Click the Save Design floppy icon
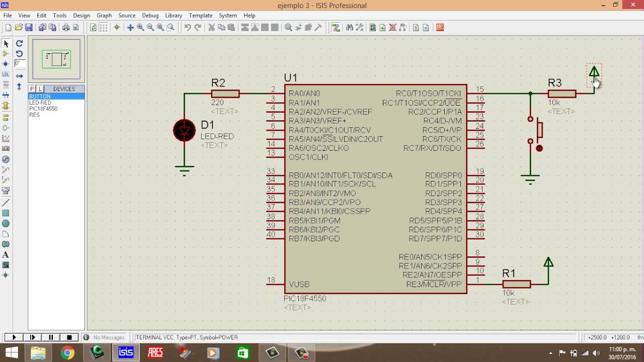644x362 pixels. click(x=29, y=28)
